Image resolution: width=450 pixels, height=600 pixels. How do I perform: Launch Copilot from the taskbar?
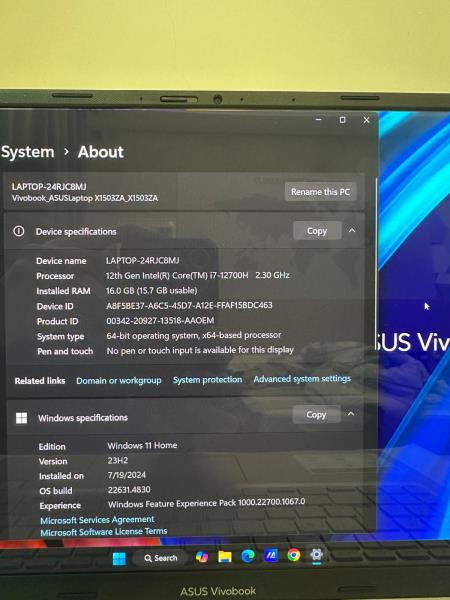[x=202, y=557]
